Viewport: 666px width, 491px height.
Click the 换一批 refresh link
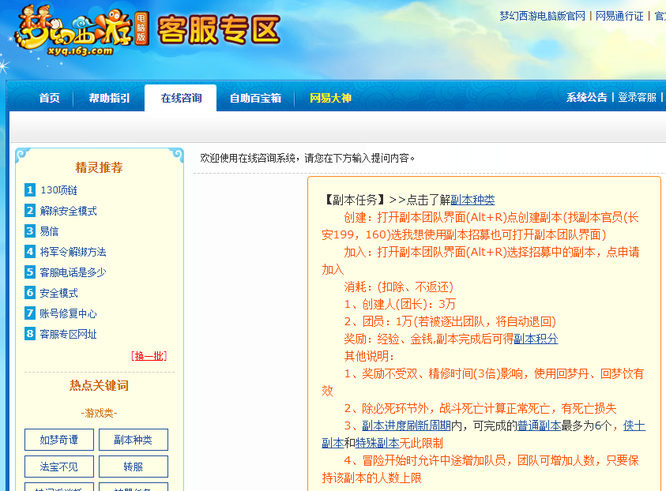(149, 356)
